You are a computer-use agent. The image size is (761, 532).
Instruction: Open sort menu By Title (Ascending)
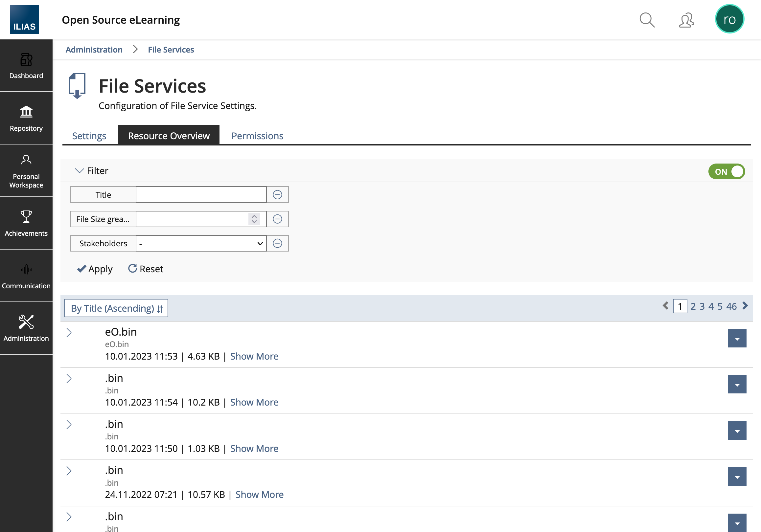coord(116,308)
